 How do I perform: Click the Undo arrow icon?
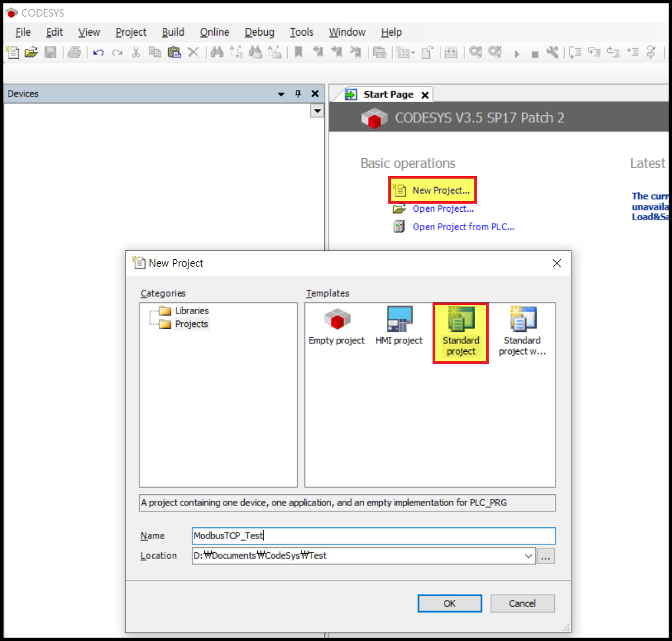[98, 52]
